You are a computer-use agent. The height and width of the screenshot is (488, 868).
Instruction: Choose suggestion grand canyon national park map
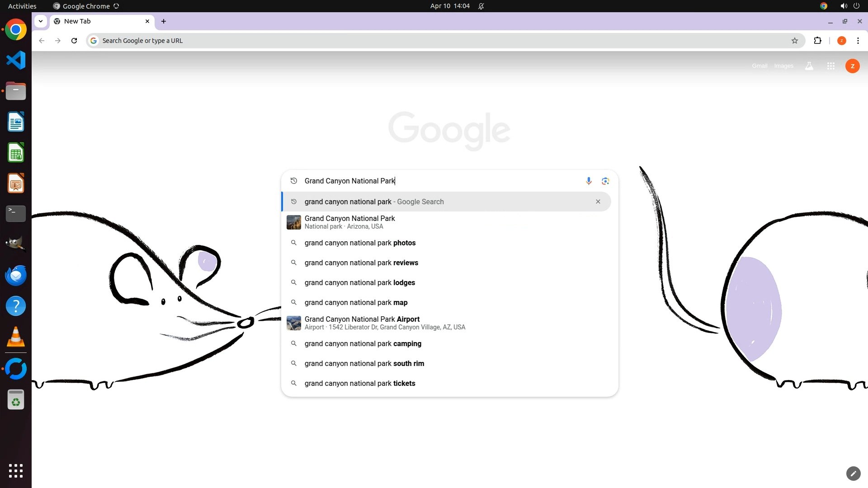(x=356, y=302)
